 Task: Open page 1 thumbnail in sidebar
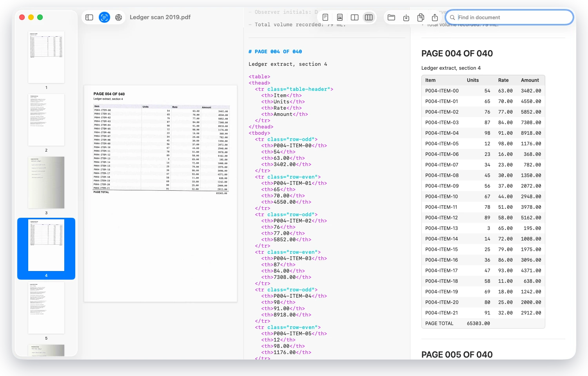(46, 57)
